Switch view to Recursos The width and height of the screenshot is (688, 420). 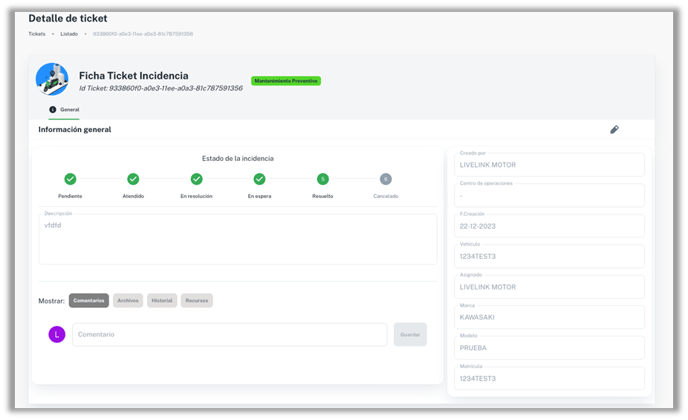[x=197, y=300]
